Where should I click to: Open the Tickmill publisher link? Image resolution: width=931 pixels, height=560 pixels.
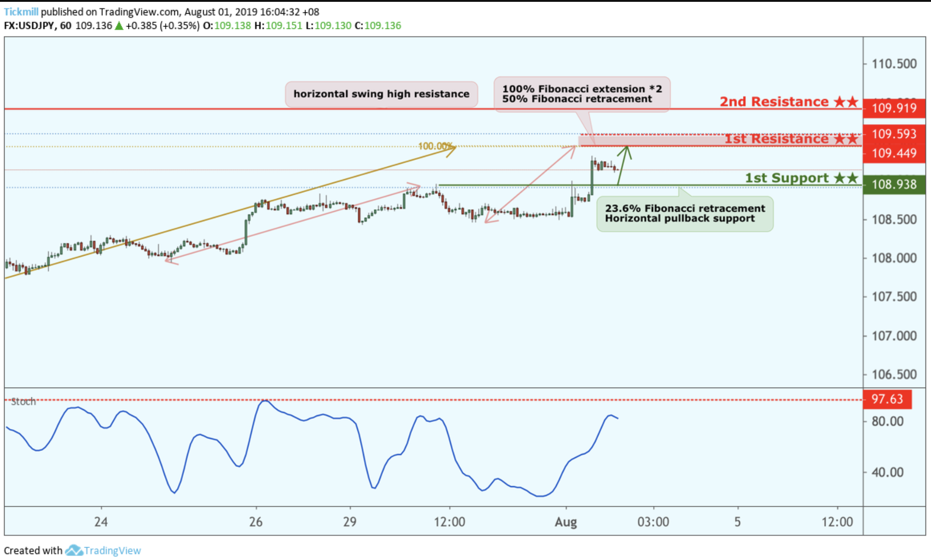tap(21, 12)
